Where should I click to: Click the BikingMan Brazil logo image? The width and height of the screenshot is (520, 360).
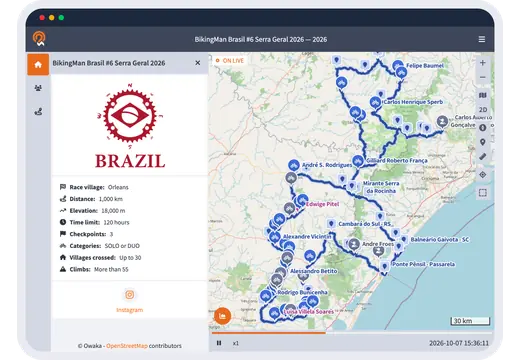coord(130,126)
